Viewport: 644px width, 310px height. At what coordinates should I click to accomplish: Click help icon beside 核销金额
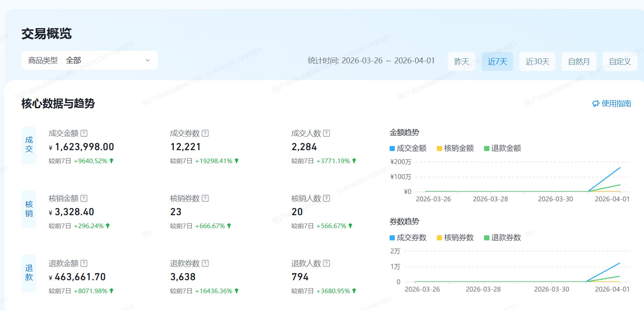coord(84,198)
